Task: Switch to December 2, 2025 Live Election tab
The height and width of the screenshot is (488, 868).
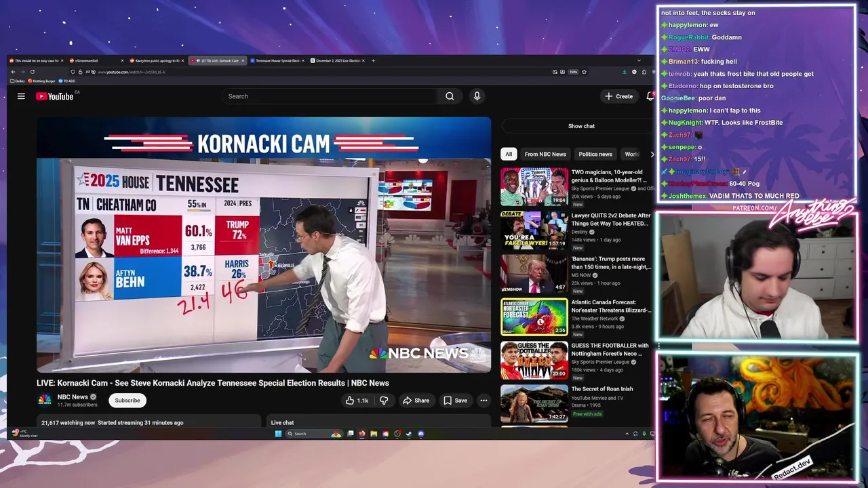Action: [338, 60]
